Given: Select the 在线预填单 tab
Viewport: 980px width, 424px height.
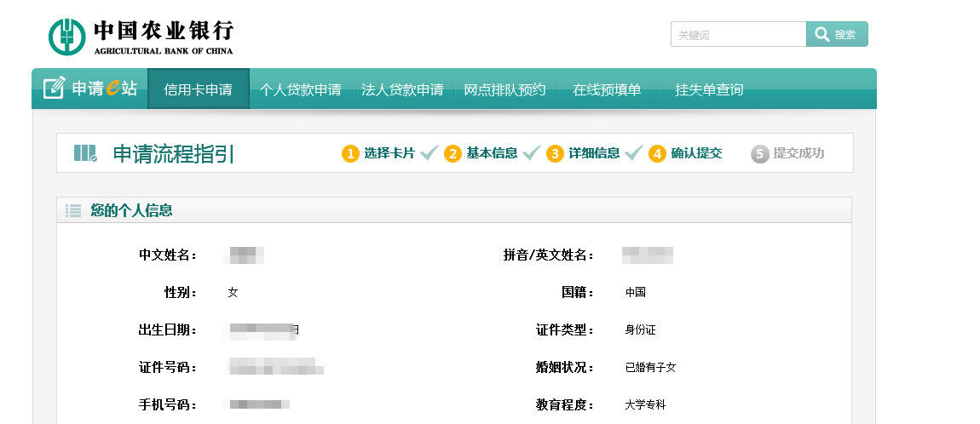Looking at the screenshot, I should [607, 89].
